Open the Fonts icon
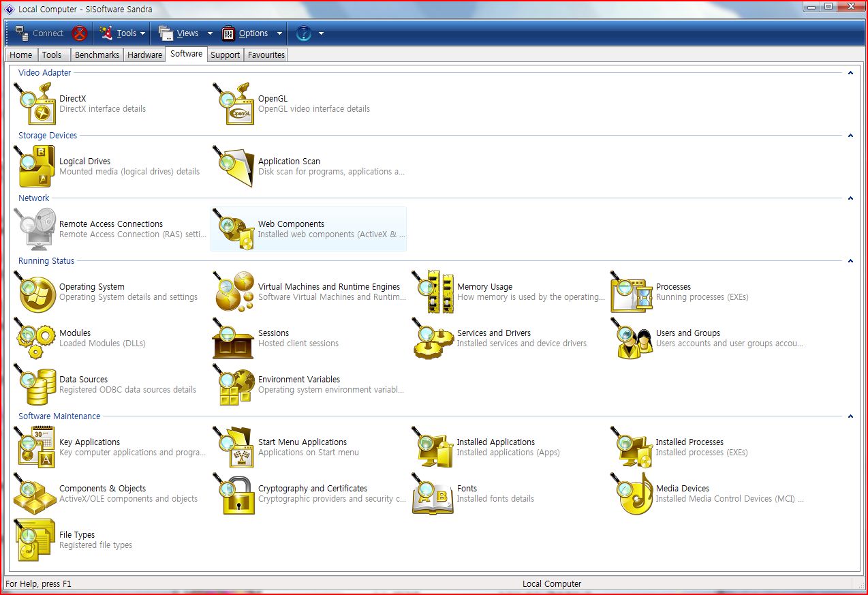The height and width of the screenshot is (595, 868). [433, 493]
